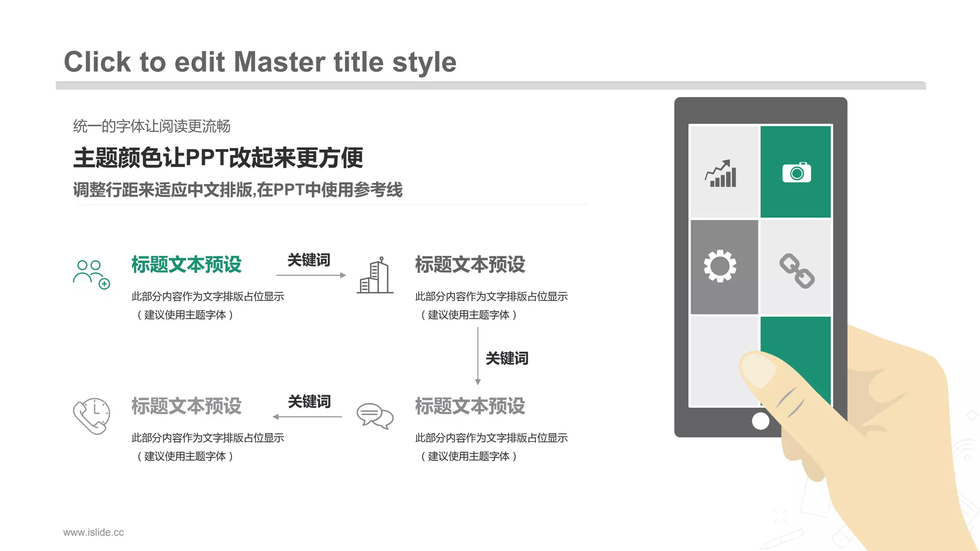Tap the camera icon on phone
This screenshot has height=551, width=980.
[x=796, y=172]
